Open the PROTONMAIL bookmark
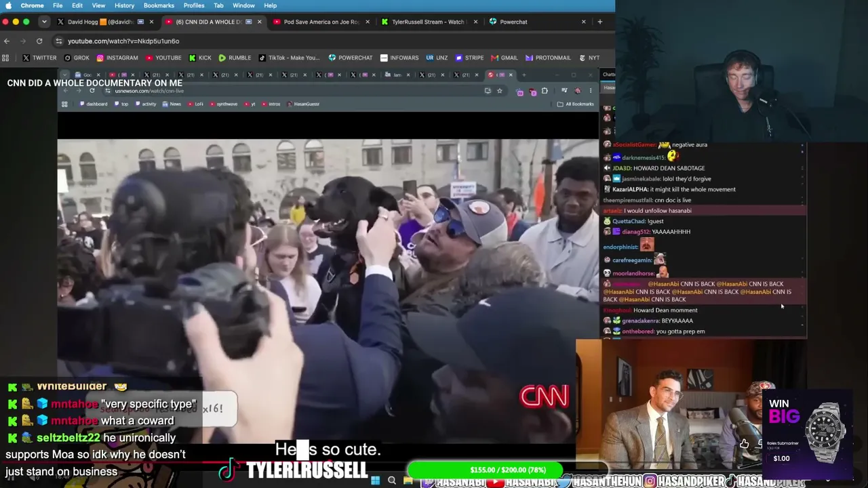Image resolution: width=868 pixels, height=488 pixels. point(547,58)
